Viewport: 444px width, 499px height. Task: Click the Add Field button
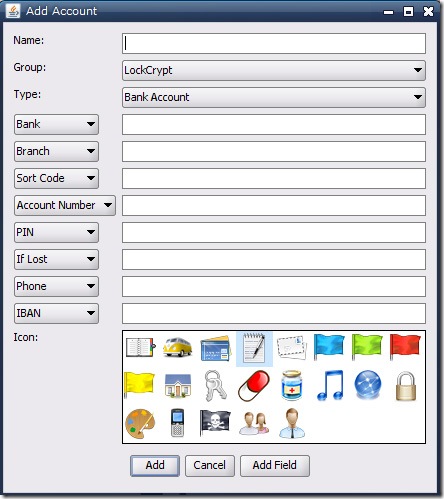click(x=275, y=465)
